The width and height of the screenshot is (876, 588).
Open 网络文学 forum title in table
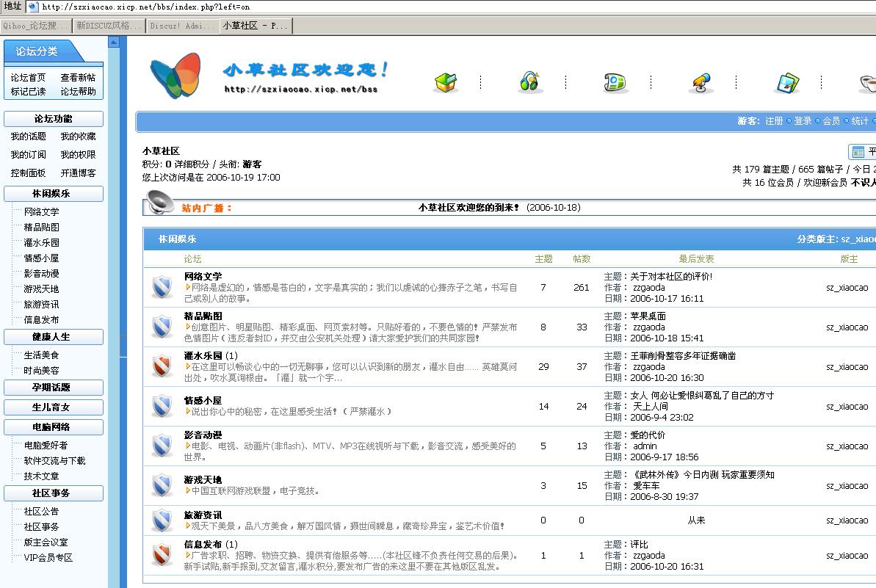203,277
